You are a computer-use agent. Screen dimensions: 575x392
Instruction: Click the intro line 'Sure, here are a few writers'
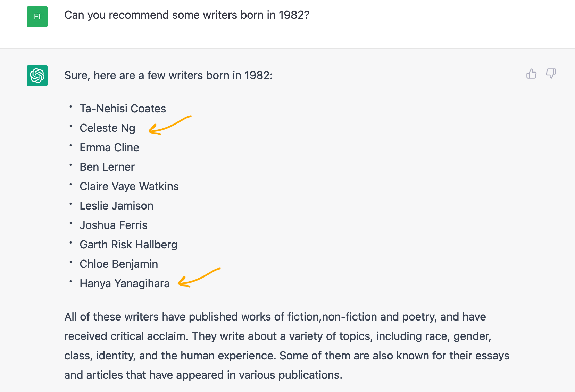pos(168,75)
